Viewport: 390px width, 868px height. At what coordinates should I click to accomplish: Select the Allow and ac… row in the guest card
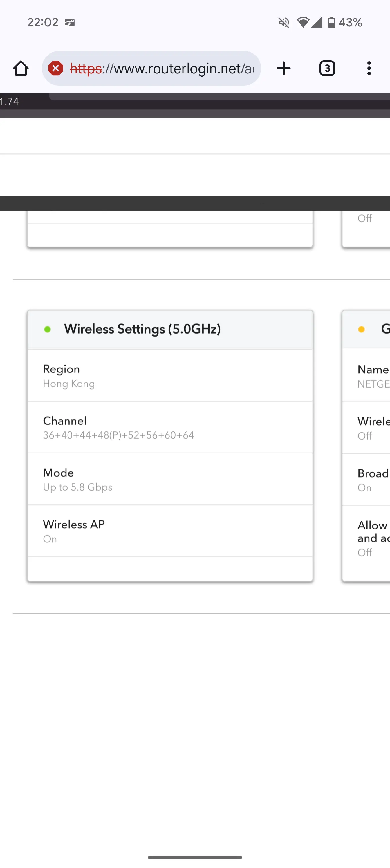pos(366,538)
